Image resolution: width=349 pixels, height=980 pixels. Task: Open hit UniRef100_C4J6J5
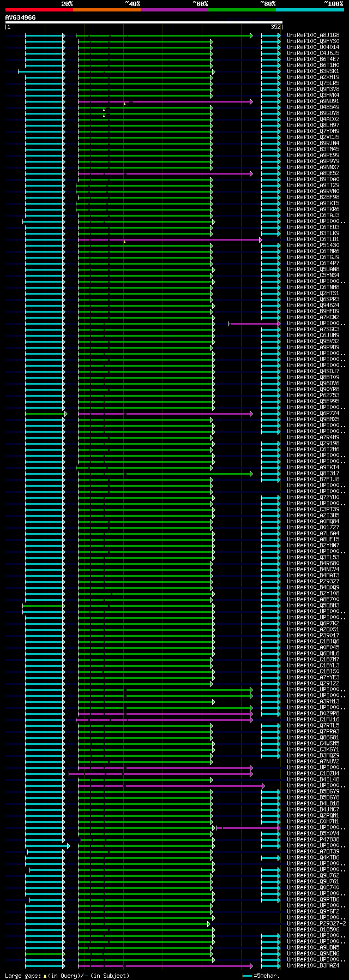click(313, 53)
